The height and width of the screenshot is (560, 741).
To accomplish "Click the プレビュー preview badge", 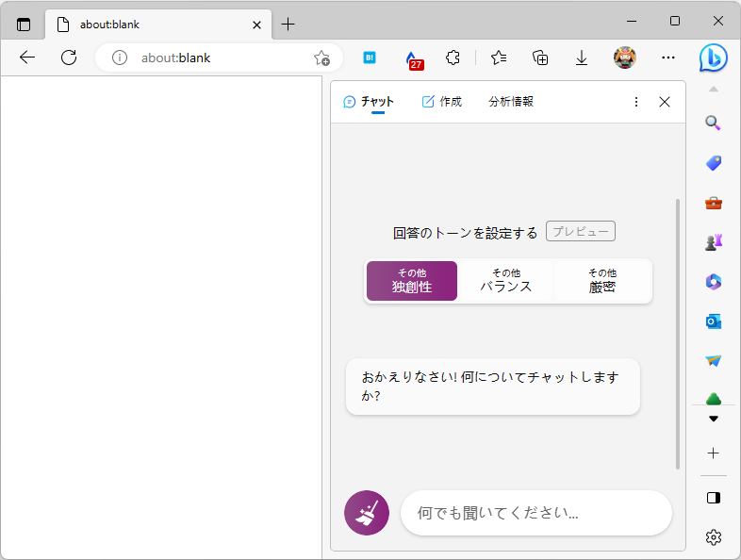I will pos(581,231).
